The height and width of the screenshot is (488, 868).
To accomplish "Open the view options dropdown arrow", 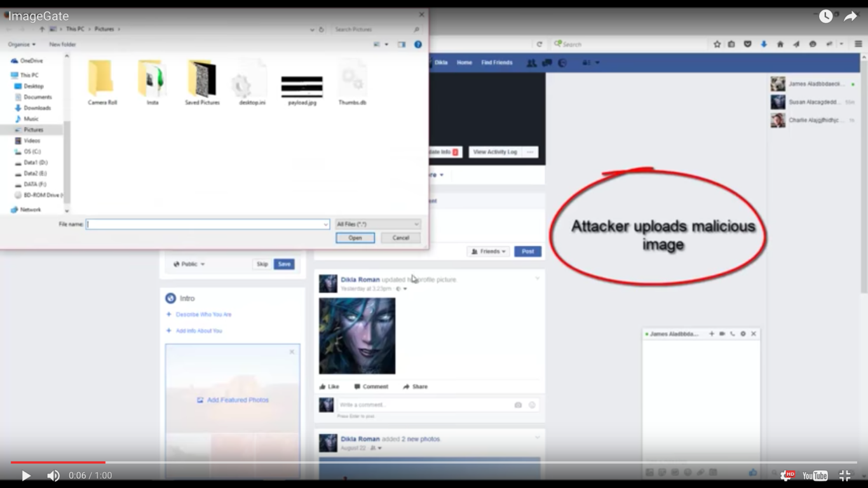I will click(386, 44).
